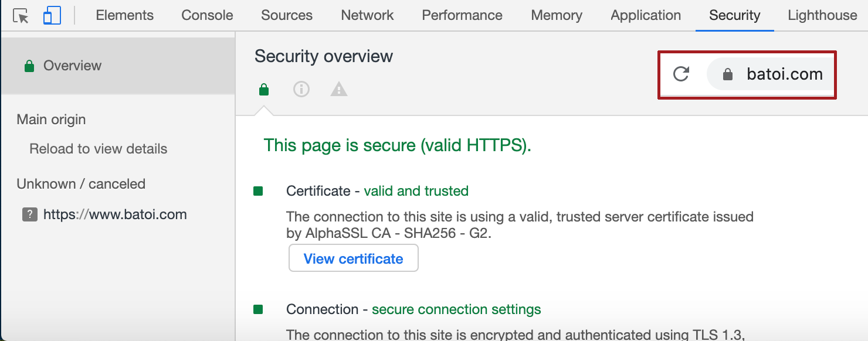
Task: Switch to the Console tab
Action: pyautogui.click(x=207, y=16)
